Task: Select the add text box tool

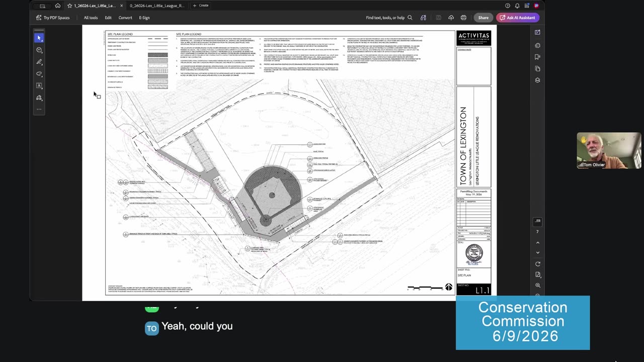Action: (x=39, y=85)
